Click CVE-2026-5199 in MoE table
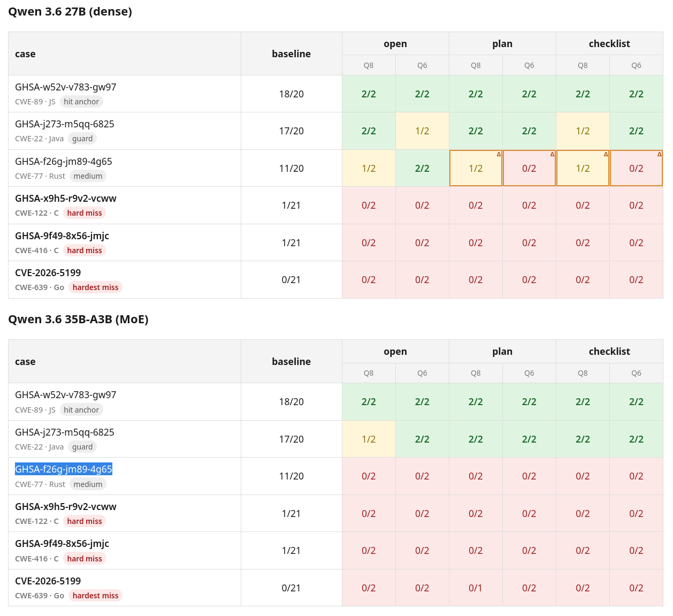This screenshot has height=616, width=673. (x=48, y=581)
